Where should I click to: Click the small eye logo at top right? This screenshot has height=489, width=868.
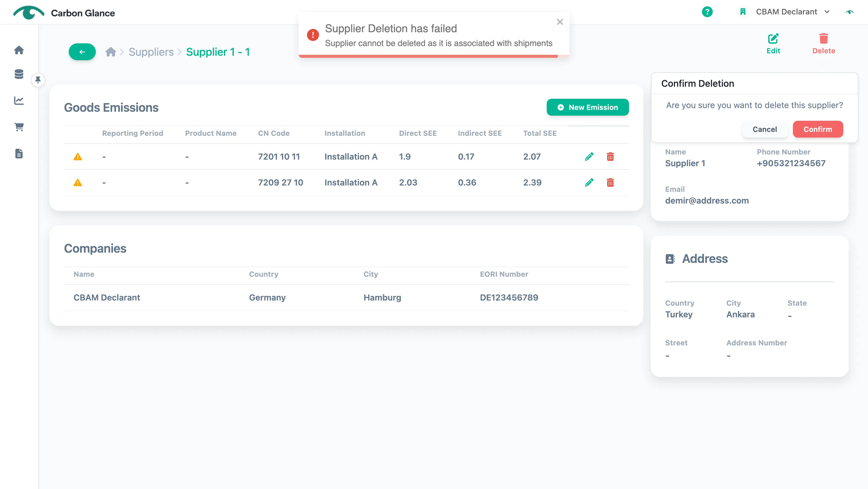pos(850,12)
